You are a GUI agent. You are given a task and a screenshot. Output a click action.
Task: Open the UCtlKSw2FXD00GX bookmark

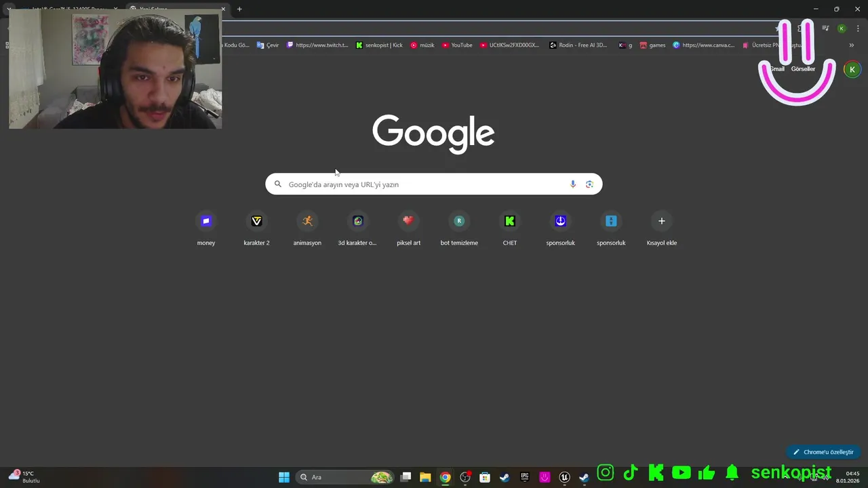(509, 45)
